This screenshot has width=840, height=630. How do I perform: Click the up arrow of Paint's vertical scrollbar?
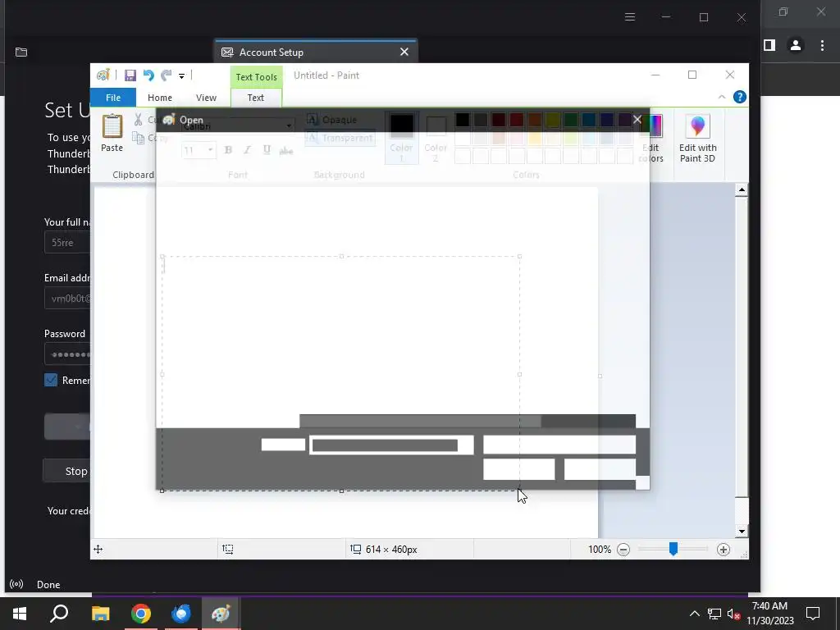coord(742,189)
